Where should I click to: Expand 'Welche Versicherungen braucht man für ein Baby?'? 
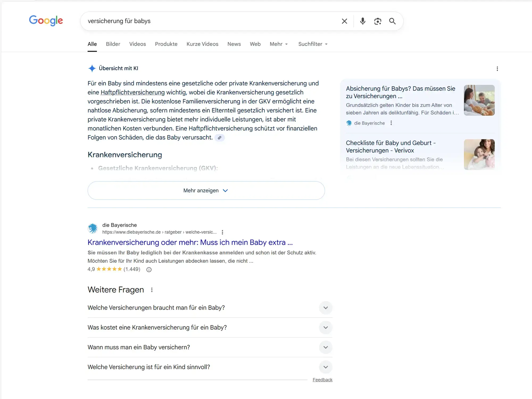[x=326, y=308]
